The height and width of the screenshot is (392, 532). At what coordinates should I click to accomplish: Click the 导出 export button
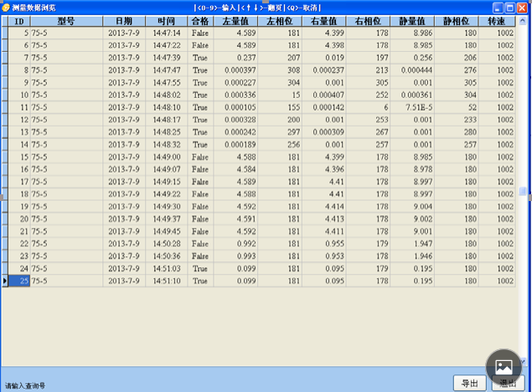(x=469, y=383)
